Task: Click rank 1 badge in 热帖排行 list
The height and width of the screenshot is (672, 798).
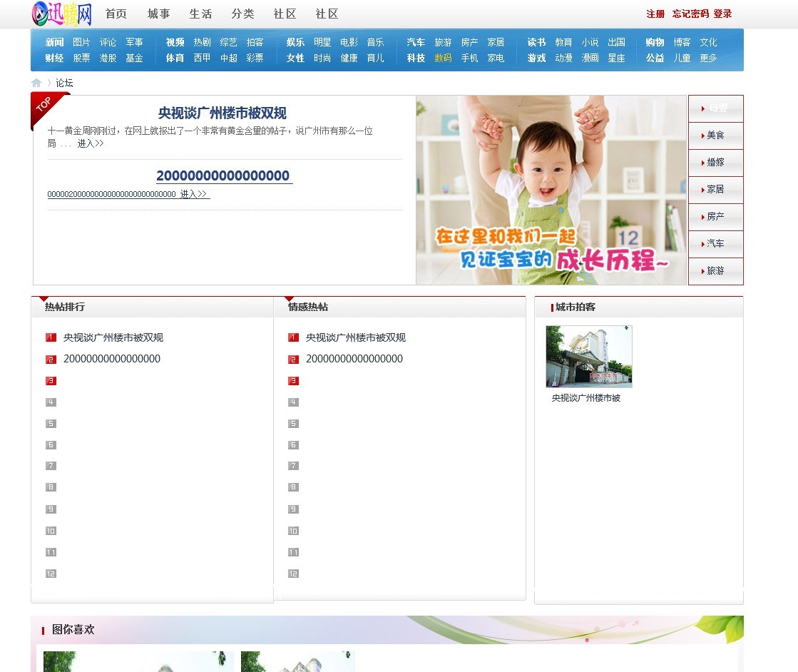Action: [51, 337]
